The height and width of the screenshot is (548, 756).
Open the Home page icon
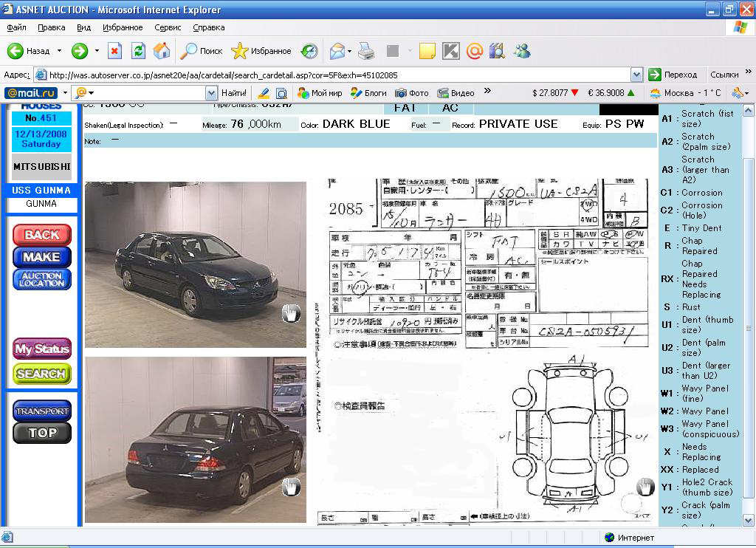coord(162,51)
